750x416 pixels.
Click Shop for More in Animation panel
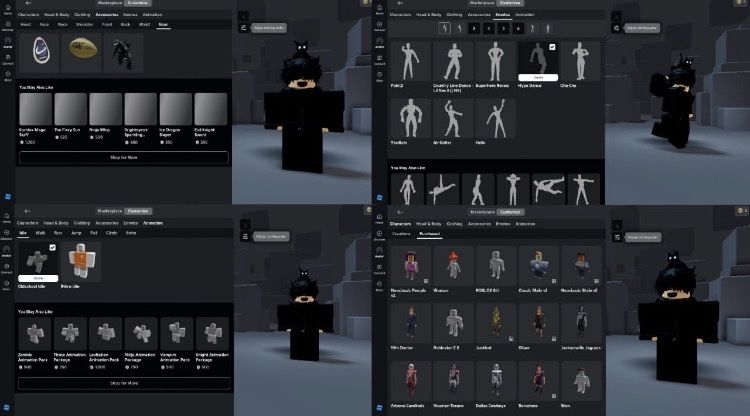(x=124, y=383)
